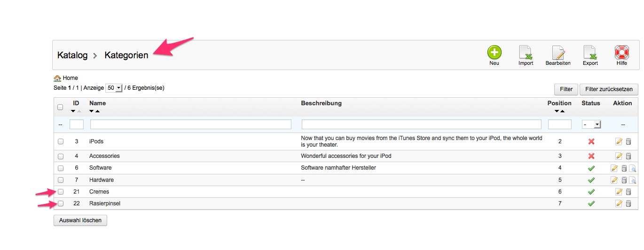This screenshot has height=250, width=644.
Task: Click edit pencil icon for iPods row
Action: coord(619,141)
